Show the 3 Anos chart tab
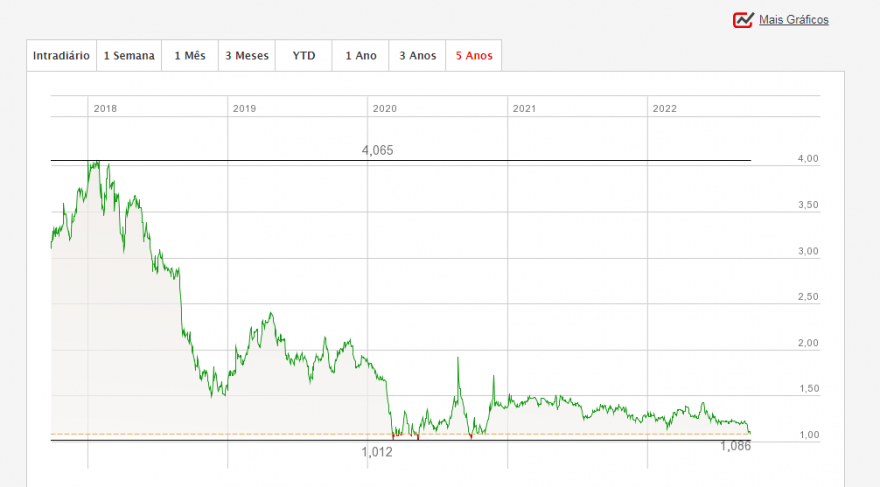Viewport: 880px width, 487px height. (417, 56)
